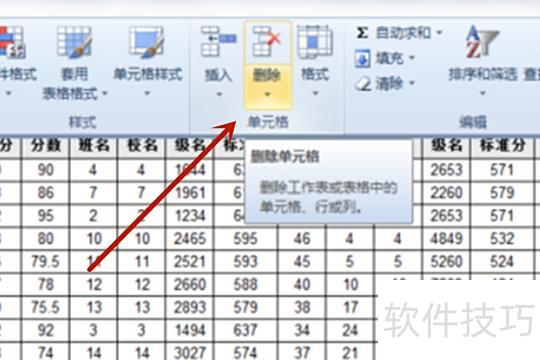Select the score cell 92
Viewport: 540px width, 360px height.
(x=46, y=330)
